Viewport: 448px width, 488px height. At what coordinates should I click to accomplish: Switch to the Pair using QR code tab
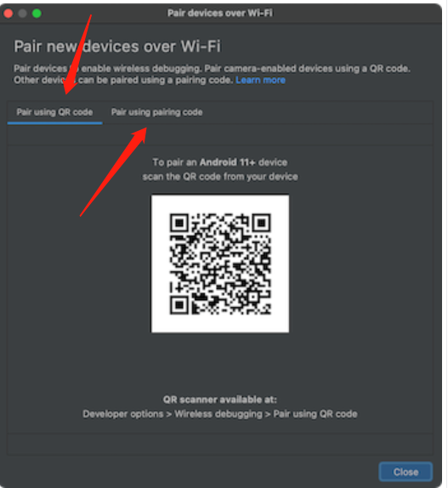click(54, 112)
